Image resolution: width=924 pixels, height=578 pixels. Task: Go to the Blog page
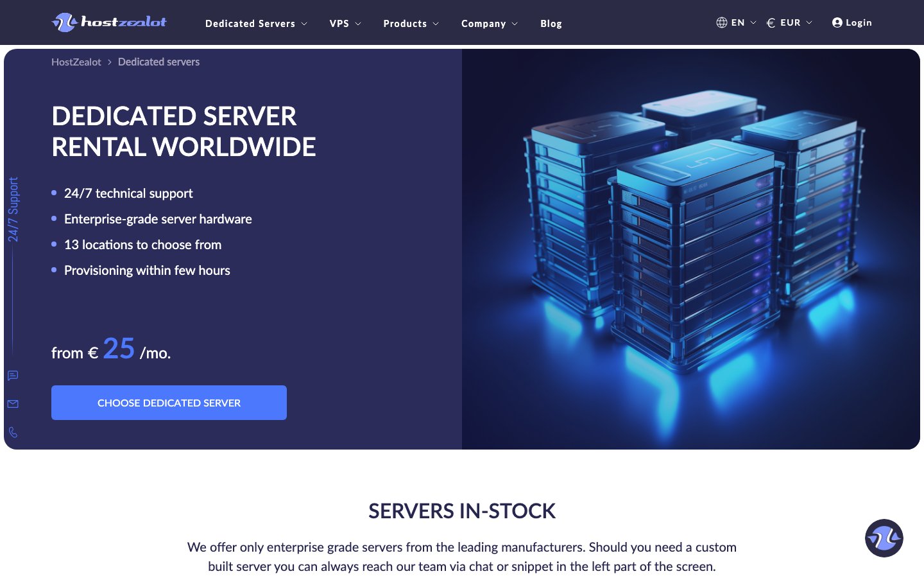[551, 23]
